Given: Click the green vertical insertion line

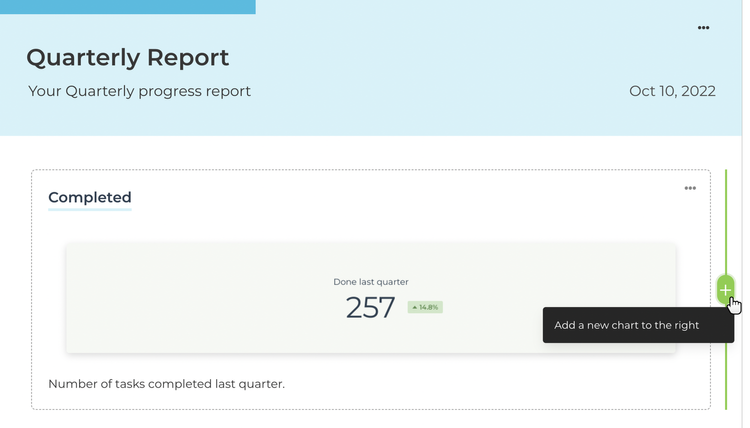Looking at the screenshot, I should (x=726, y=220).
